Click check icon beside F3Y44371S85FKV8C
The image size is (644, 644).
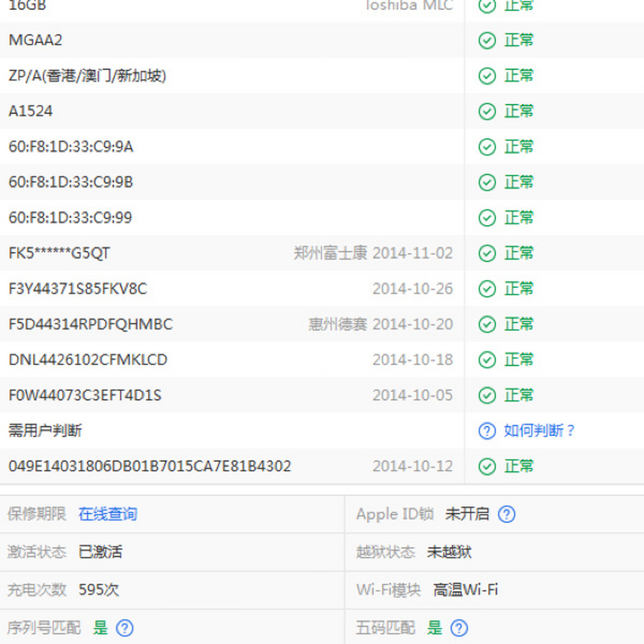tap(487, 289)
